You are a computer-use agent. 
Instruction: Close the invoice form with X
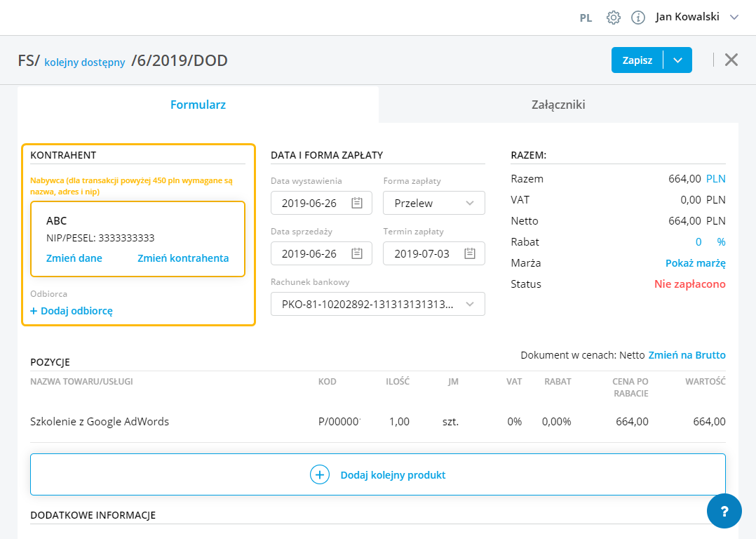click(731, 60)
